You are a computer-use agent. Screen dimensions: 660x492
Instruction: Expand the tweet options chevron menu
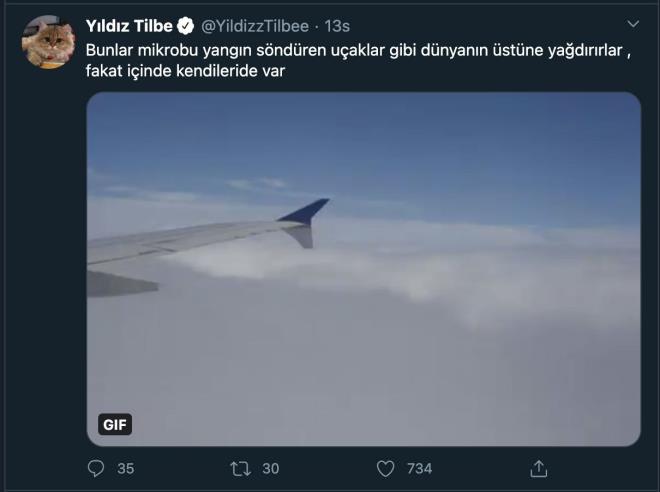[x=633, y=24]
